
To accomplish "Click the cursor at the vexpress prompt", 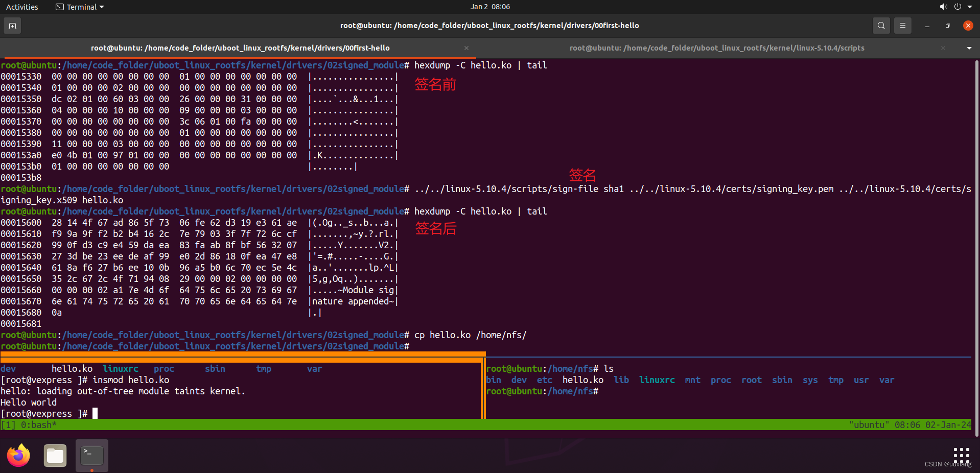I will click(x=95, y=413).
